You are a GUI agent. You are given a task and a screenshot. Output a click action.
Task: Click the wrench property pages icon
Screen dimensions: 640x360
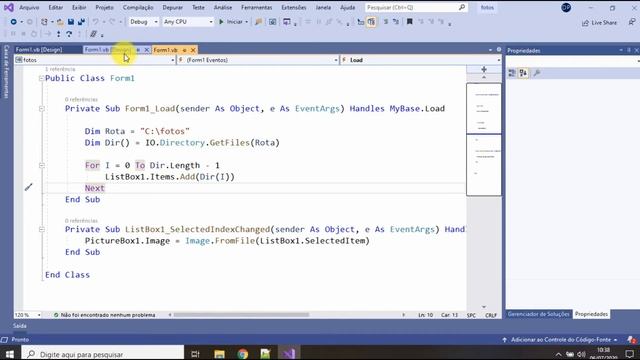537,73
